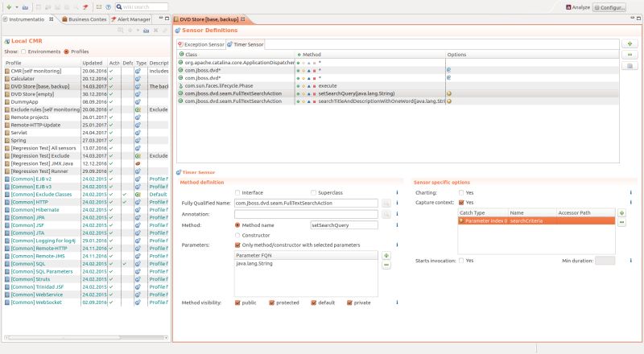Click info icon next to Method visibility row
The width and height of the screenshot is (644, 354).
(397, 303)
